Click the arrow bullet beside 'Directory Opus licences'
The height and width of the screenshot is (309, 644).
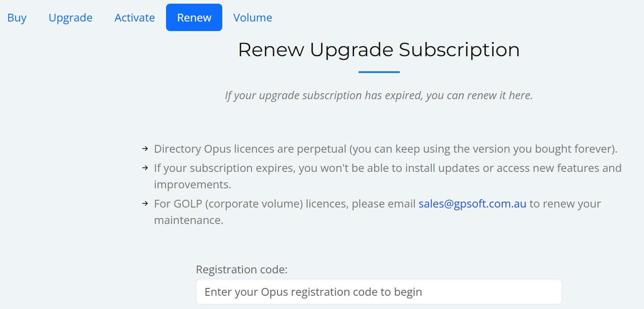click(145, 149)
